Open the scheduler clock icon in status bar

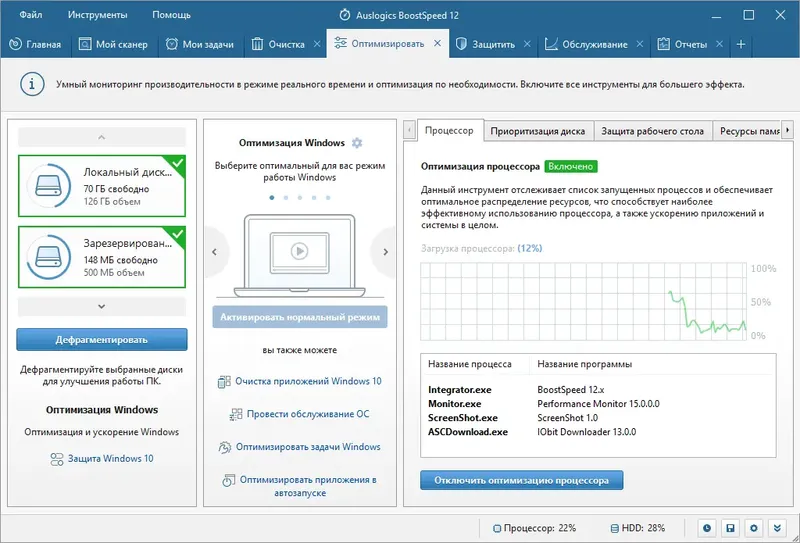(x=707, y=528)
